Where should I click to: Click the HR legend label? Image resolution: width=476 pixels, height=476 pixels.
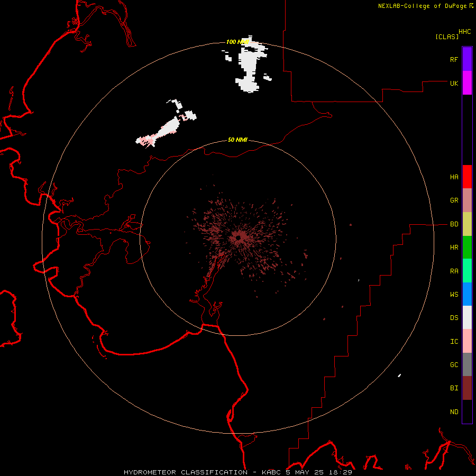click(454, 248)
